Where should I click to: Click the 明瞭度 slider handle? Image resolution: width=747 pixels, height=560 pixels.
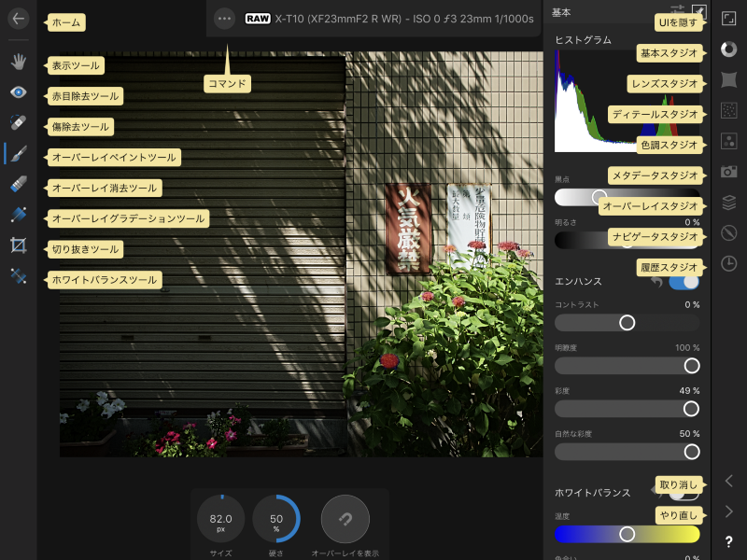click(692, 366)
